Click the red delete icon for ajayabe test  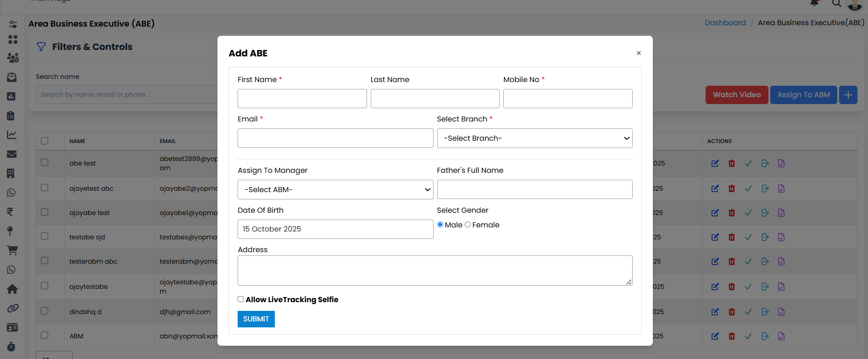point(731,213)
